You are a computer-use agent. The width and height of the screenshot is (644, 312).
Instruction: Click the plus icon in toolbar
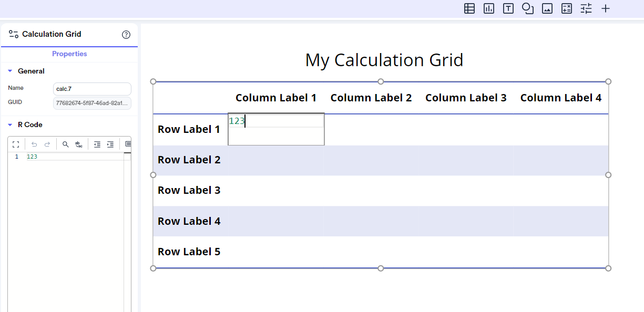pos(606,8)
